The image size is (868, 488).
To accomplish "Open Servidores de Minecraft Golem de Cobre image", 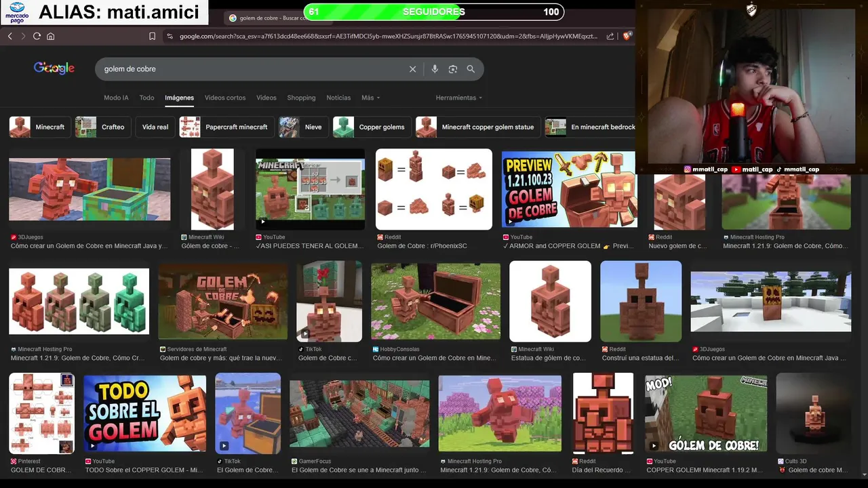I will [222, 302].
